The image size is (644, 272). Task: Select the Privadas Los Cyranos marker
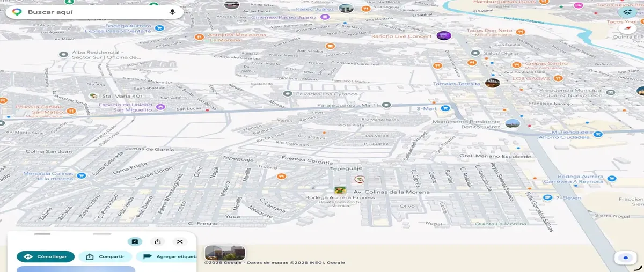tap(287, 94)
